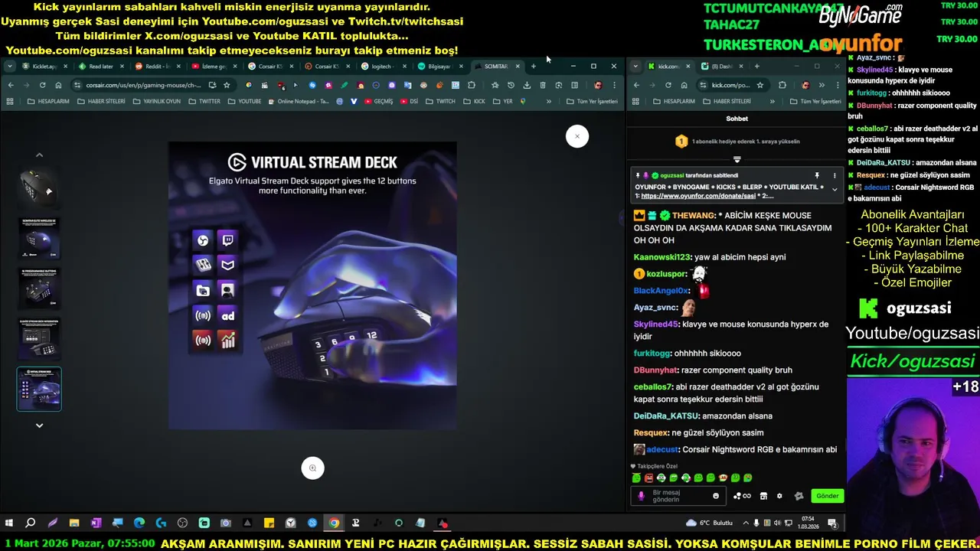The height and width of the screenshot is (551, 980).
Task: Show hidden system tray icons
Action: click(x=746, y=523)
